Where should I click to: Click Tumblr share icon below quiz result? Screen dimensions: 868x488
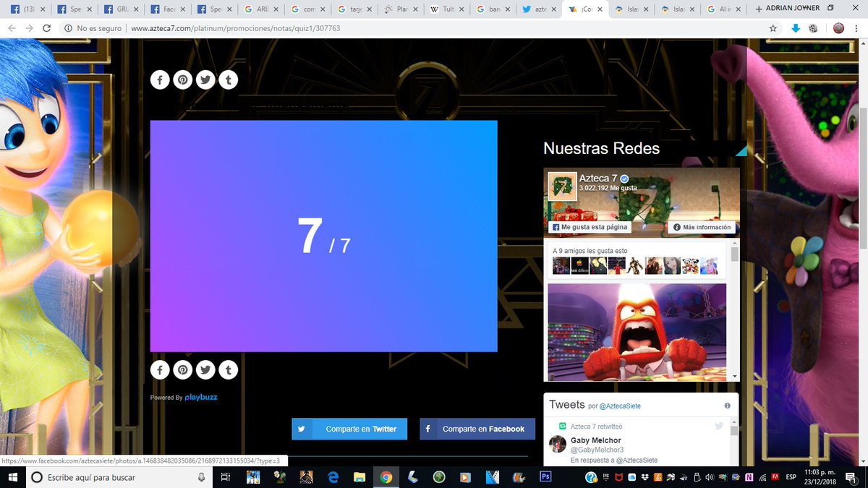(229, 370)
